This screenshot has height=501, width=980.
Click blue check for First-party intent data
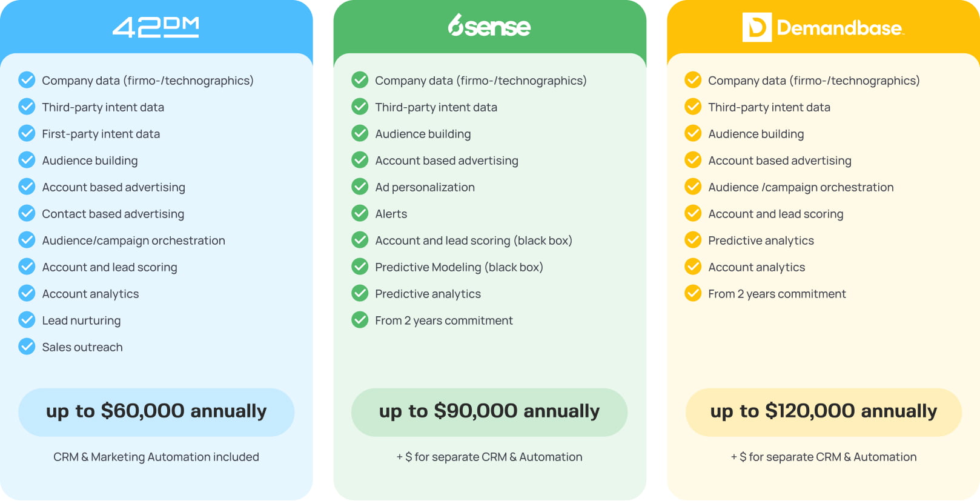[27, 133]
